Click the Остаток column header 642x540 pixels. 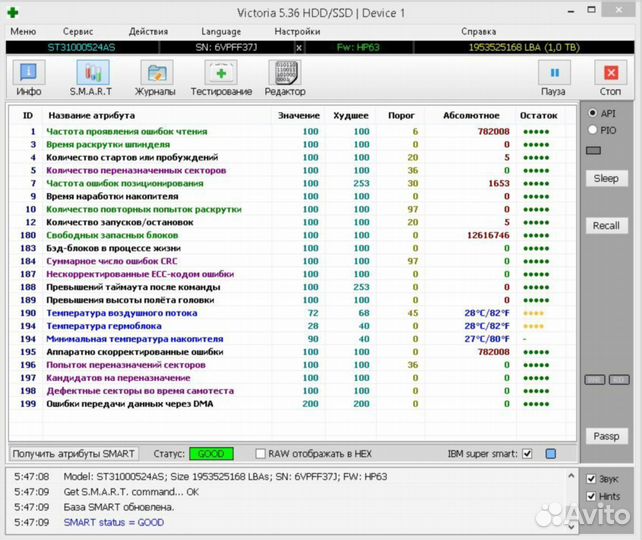click(538, 116)
